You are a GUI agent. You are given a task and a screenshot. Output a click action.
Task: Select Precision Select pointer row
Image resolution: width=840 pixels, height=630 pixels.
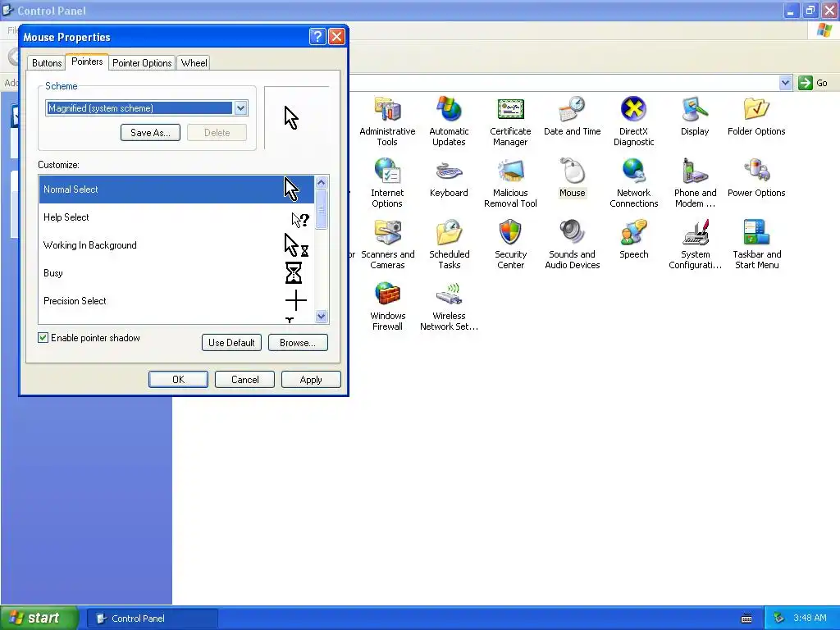pyautogui.click(x=176, y=300)
